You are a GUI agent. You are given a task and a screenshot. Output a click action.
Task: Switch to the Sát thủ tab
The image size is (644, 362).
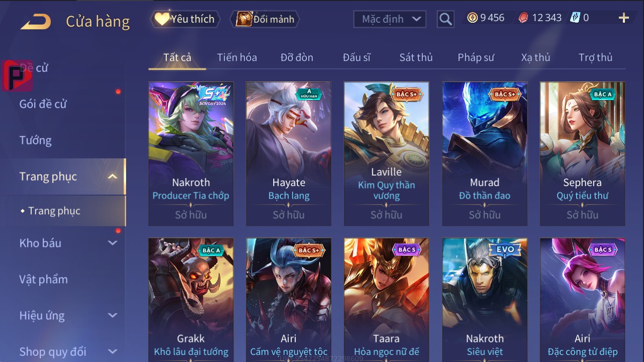[416, 57]
